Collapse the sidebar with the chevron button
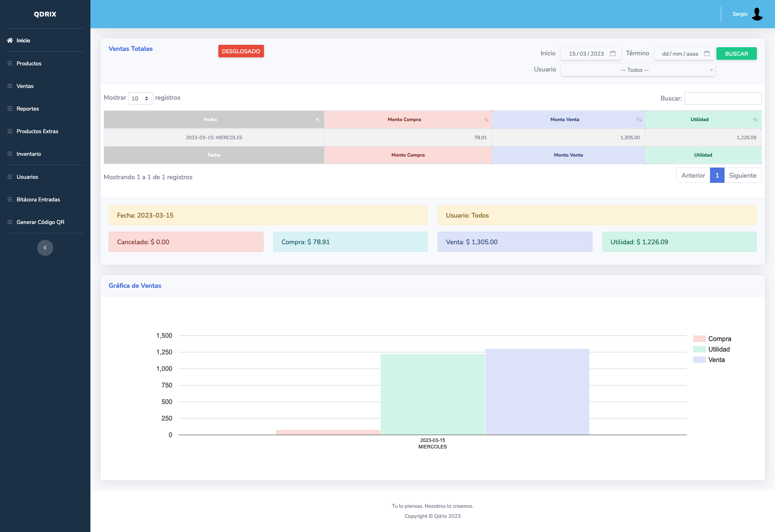This screenshot has width=775, height=532. click(x=45, y=248)
